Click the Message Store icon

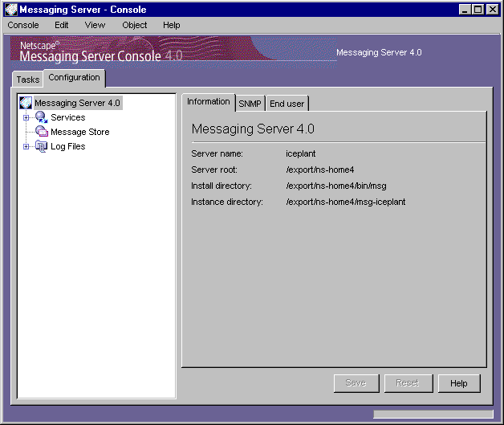pyautogui.click(x=42, y=132)
